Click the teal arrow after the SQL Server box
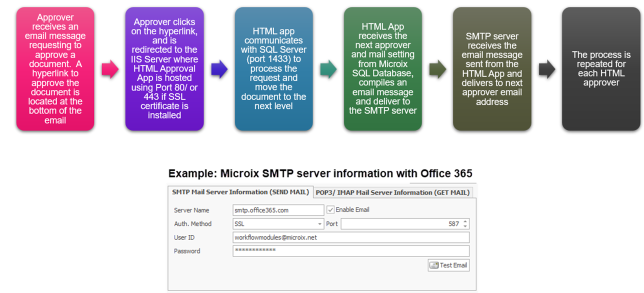The image size is (644, 293). click(x=328, y=70)
